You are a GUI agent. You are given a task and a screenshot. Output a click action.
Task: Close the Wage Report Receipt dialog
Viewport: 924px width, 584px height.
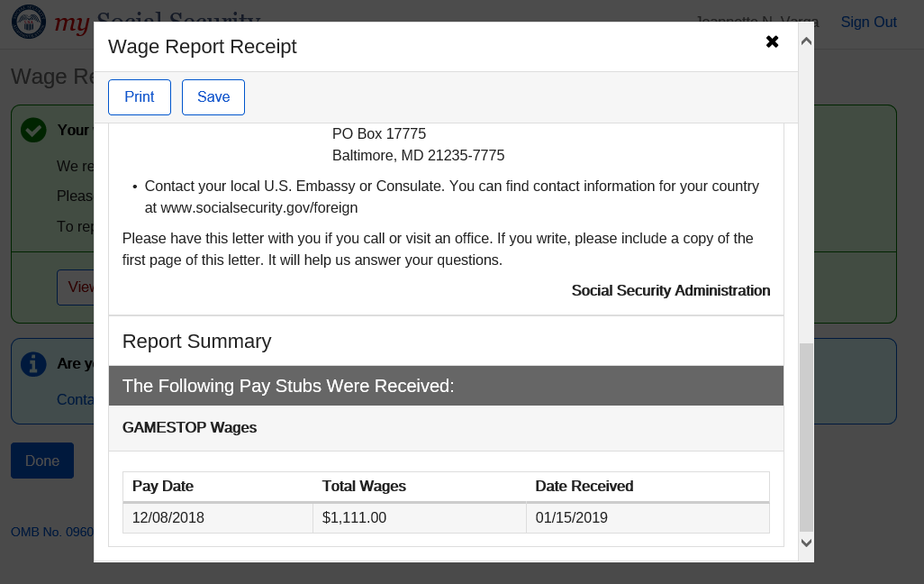[772, 42]
